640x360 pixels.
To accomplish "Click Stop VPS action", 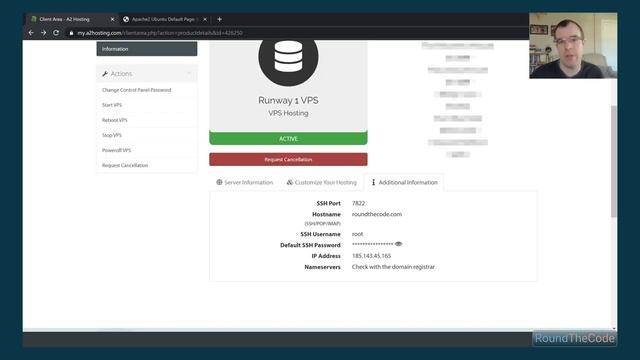I will (x=112, y=135).
